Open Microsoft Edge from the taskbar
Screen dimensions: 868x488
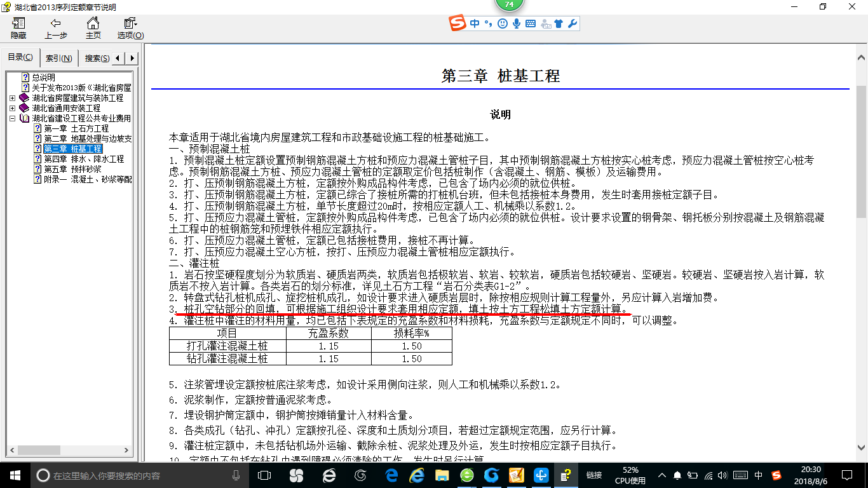tap(392, 475)
